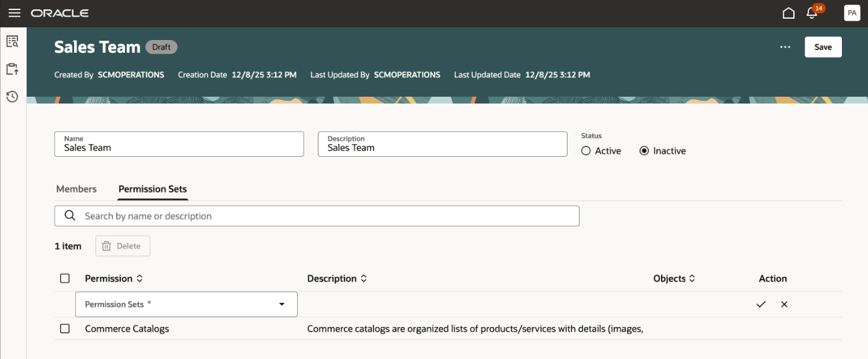Open the PA user profile avatar
This screenshot has width=868, height=359.
click(x=852, y=13)
